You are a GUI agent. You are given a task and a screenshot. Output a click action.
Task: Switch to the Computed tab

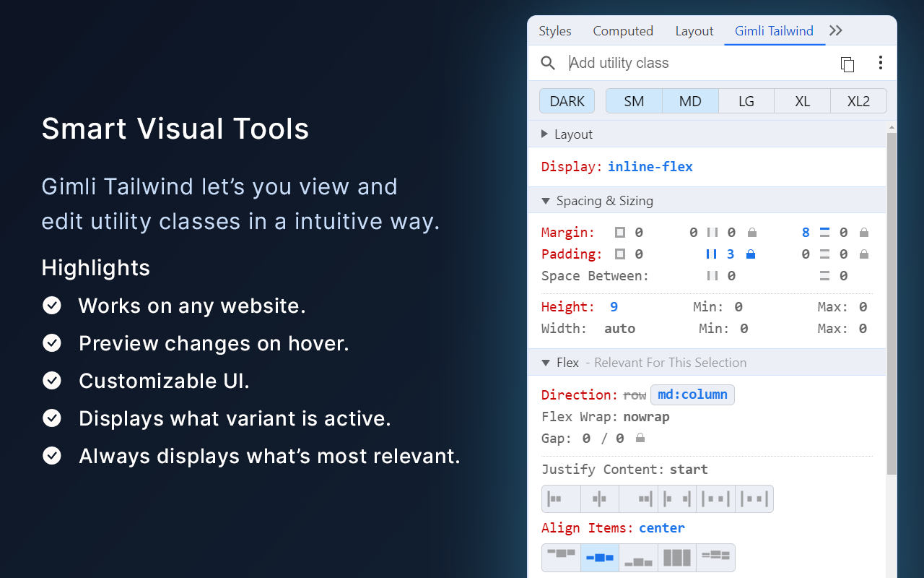click(x=623, y=31)
